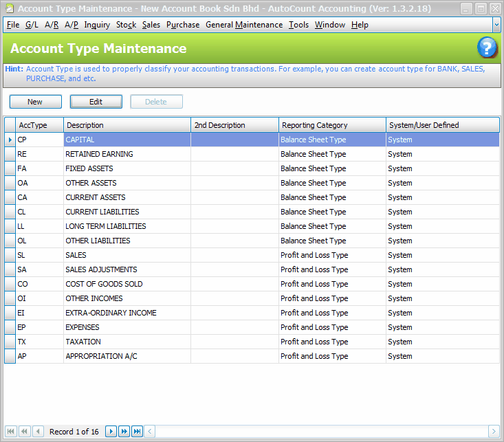
Task: Expand the menu bar overflow arrow
Action: point(496,24)
